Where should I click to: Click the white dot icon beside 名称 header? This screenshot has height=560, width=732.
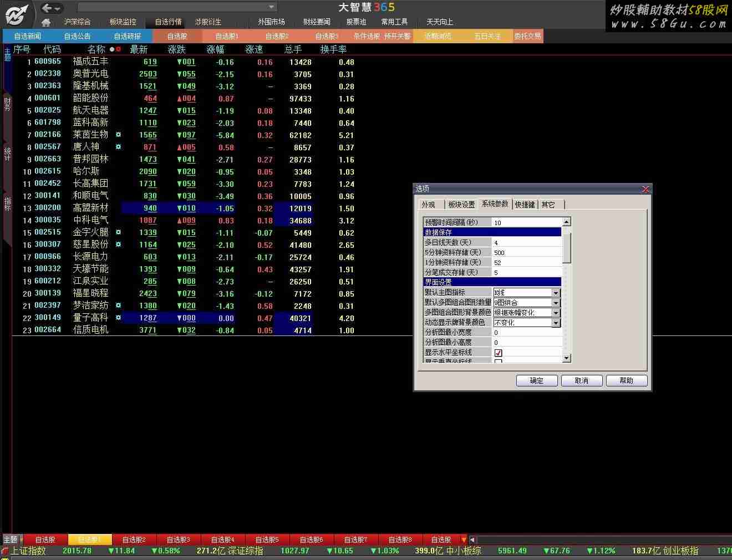pyautogui.click(x=112, y=49)
